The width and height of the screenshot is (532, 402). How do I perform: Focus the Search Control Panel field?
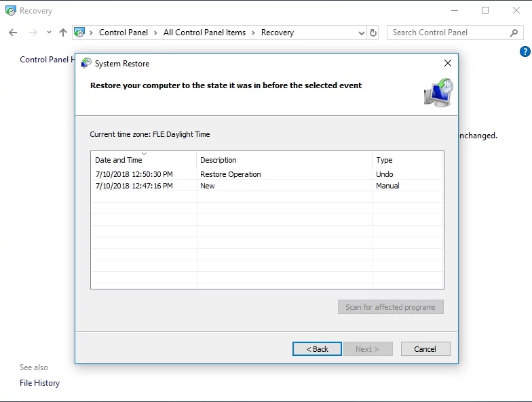pyautogui.click(x=455, y=33)
